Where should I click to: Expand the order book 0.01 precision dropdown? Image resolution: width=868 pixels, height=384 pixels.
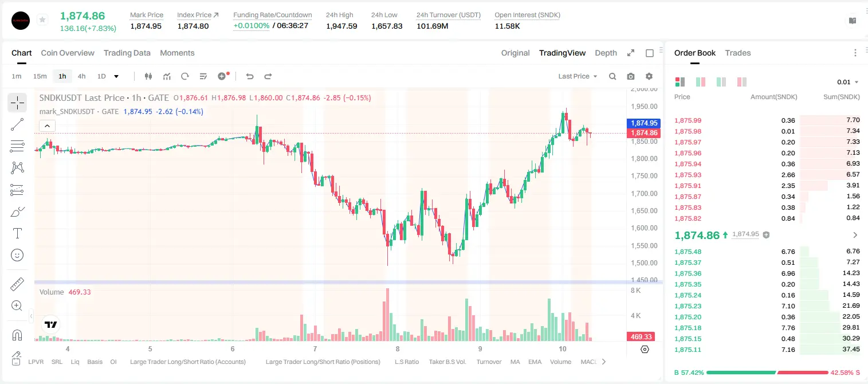tap(848, 82)
